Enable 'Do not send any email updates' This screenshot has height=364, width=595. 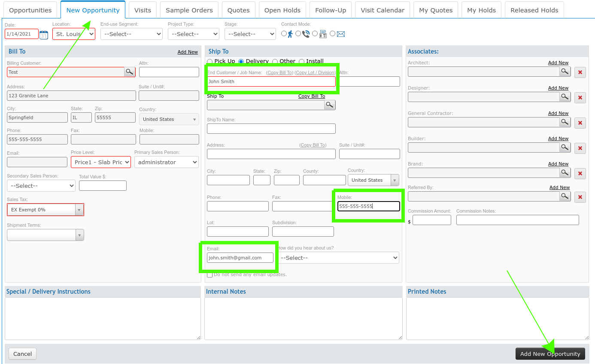click(x=209, y=274)
